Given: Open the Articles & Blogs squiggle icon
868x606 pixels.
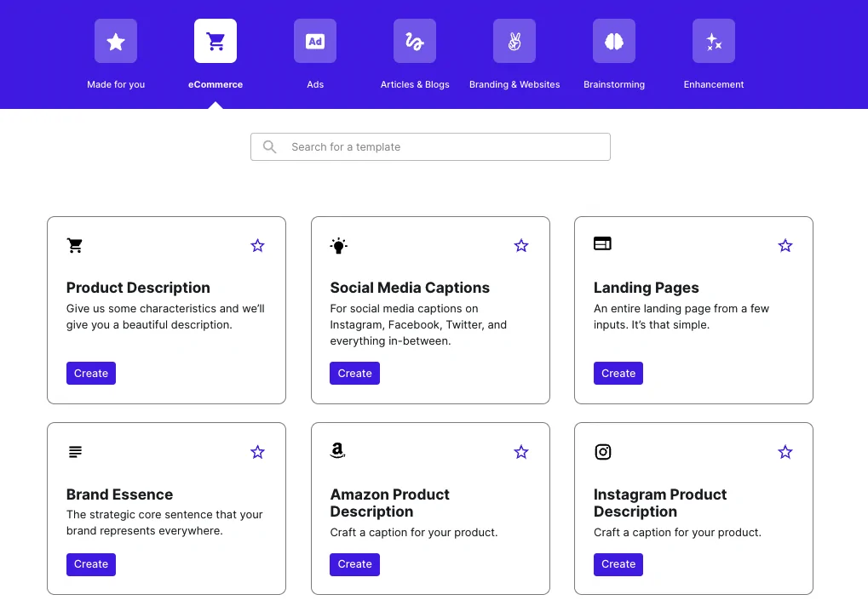Looking at the screenshot, I should (415, 41).
